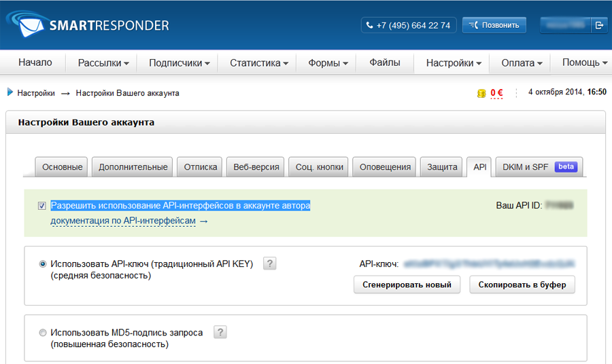Select the API tab
Screen dimensions: 612x364
(x=479, y=167)
